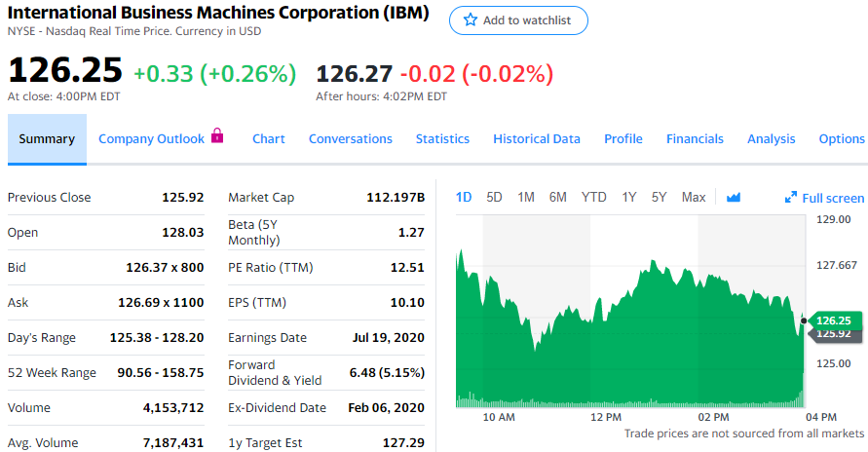868x452 pixels.
Task: Click the star Add to watchlist button
Action: click(x=518, y=20)
